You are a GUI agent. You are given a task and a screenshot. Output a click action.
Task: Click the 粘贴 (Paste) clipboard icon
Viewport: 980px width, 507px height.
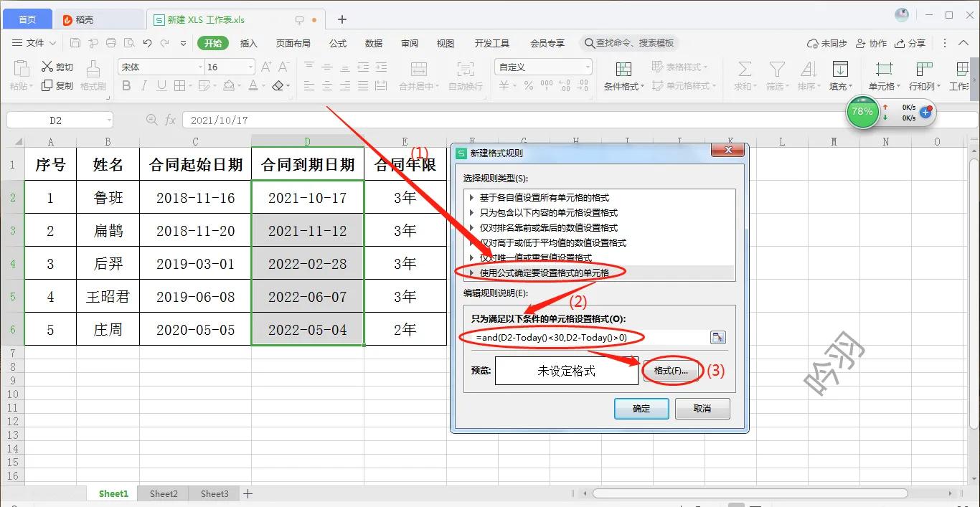point(22,69)
